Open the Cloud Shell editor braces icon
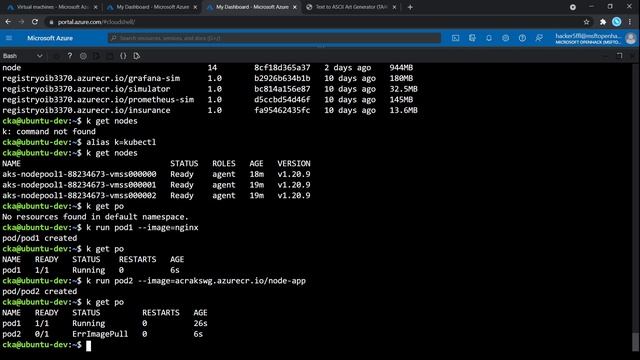This screenshot has width=640, height=360. (x=123, y=56)
